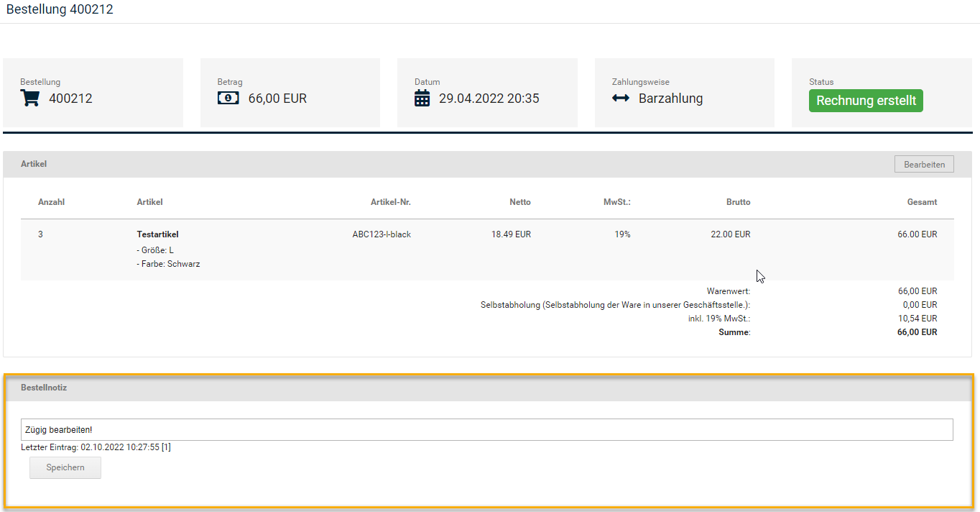Click the Bestellung 400212 page title
Viewport: 980px width, 512px height.
(60, 10)
